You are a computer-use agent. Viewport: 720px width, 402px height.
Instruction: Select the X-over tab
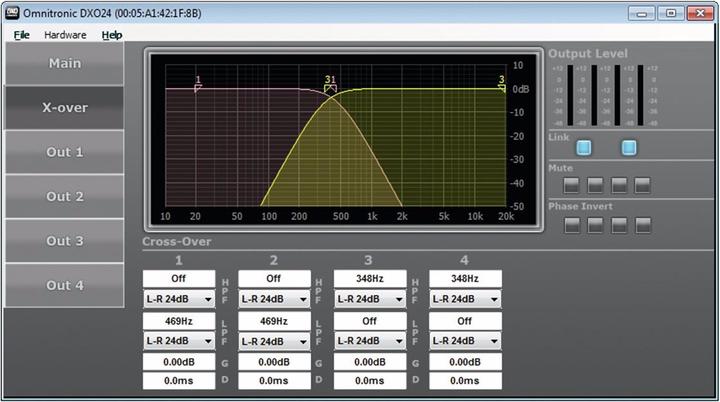(x=65, y=108)
